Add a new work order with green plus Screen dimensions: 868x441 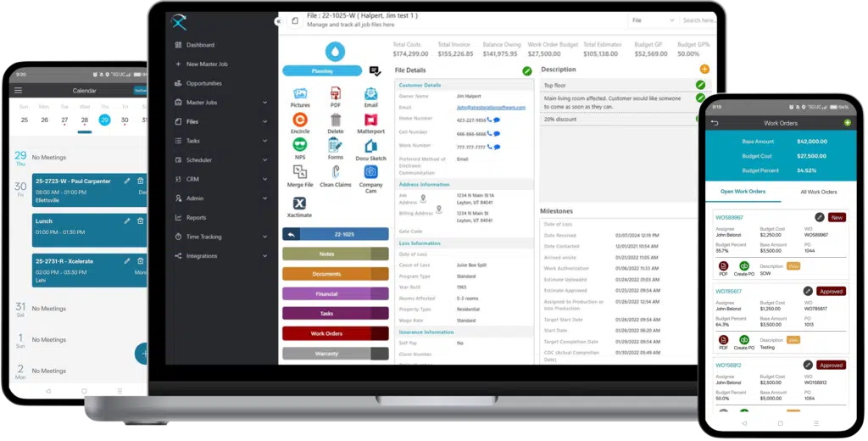pyautogui.click(x=848, y=123)
